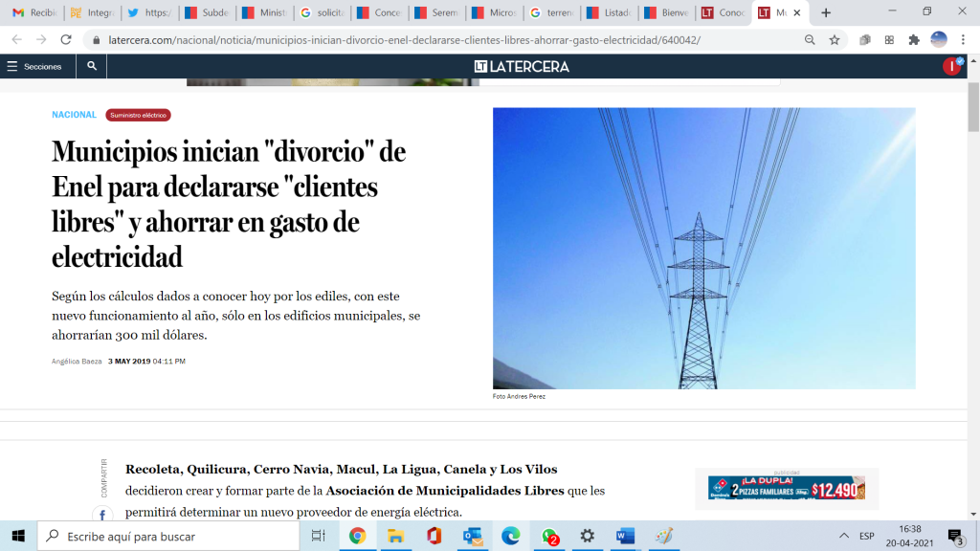Switch to the Micros tab

(x=495, y=12)
